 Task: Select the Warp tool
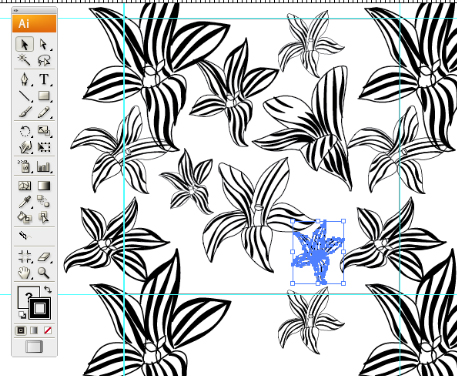[24, 147]
